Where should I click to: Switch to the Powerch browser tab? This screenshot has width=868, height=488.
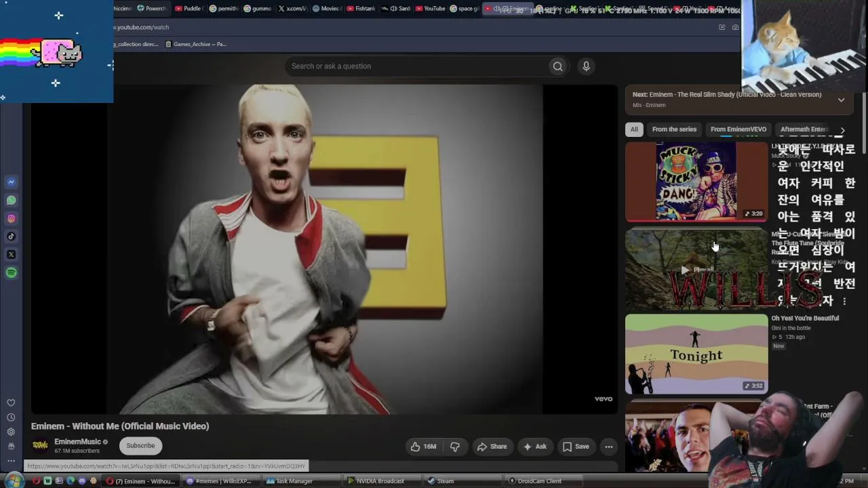[151, 9]
